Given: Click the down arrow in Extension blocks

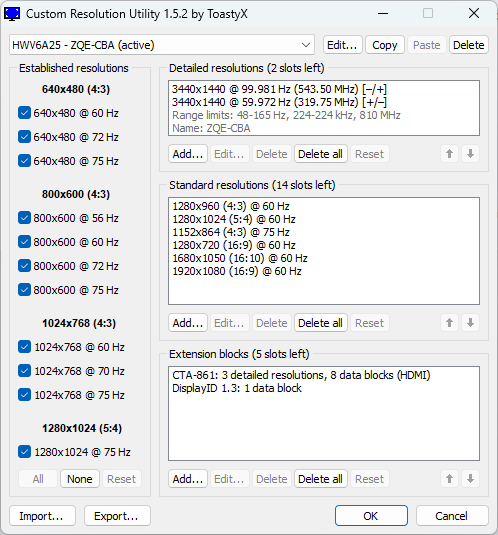Looking at the screenshot, I should (x=470, y=479).
